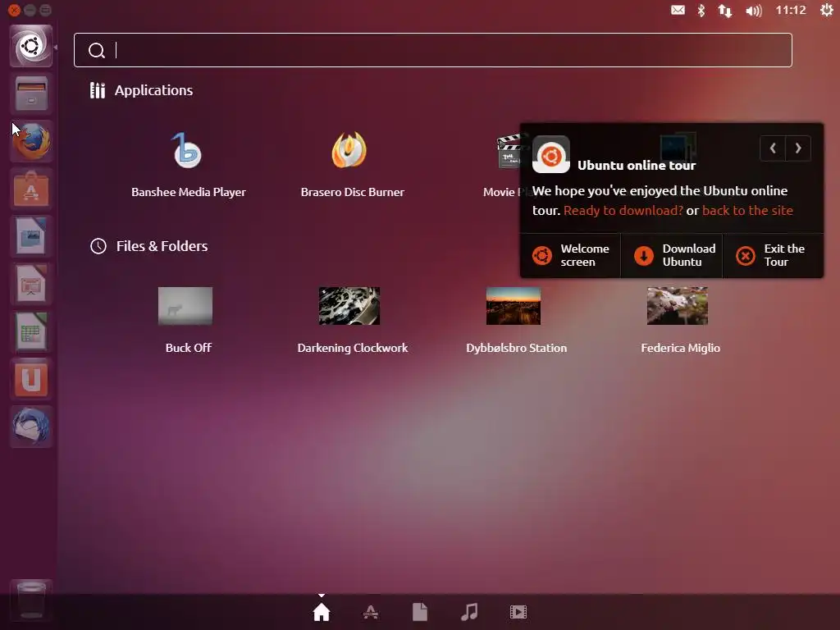Follow the 'Ready to download?' link
The image size is (840, 630).
click(x=623, y=211)
